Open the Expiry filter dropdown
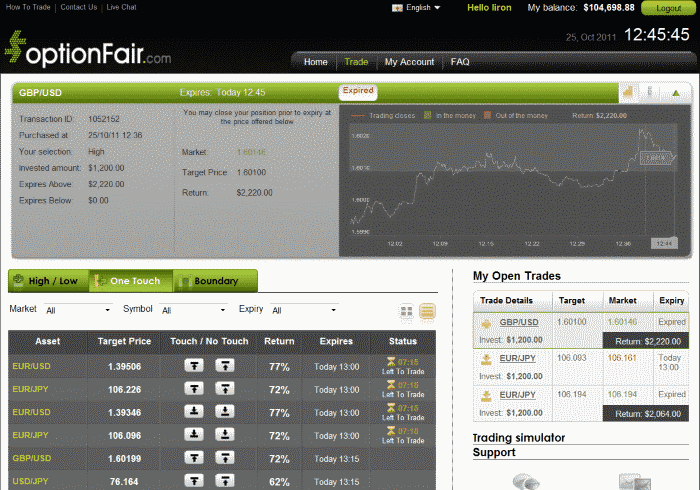The image size is (700, 490). (x=303, y=311)
